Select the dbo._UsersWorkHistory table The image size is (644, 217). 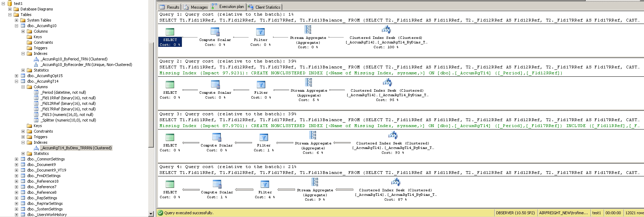coord(47,215)
